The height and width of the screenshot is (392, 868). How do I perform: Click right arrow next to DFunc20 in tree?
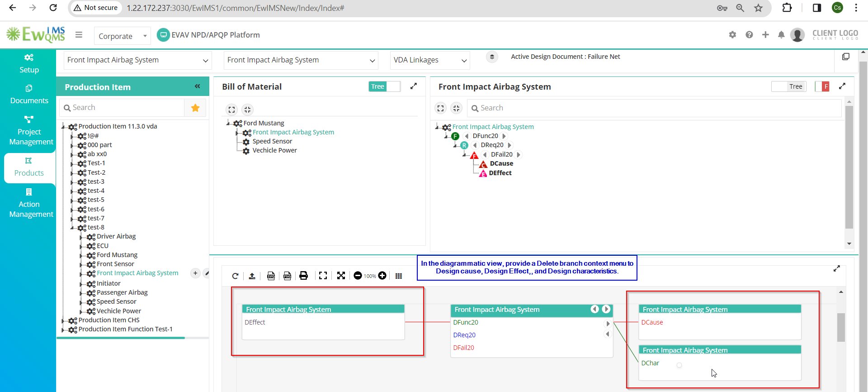coord(504,136)
